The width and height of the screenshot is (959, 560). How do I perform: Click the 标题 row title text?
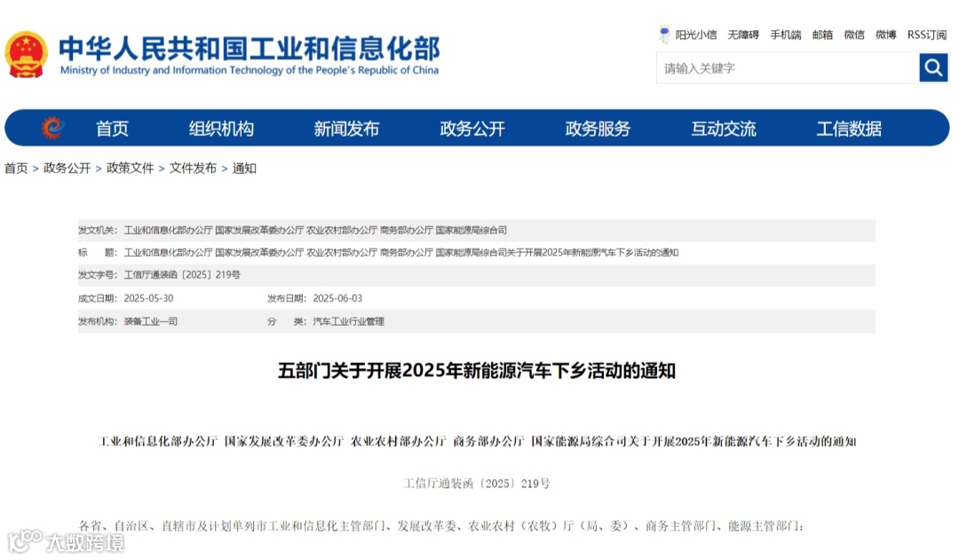pos(401,253)
